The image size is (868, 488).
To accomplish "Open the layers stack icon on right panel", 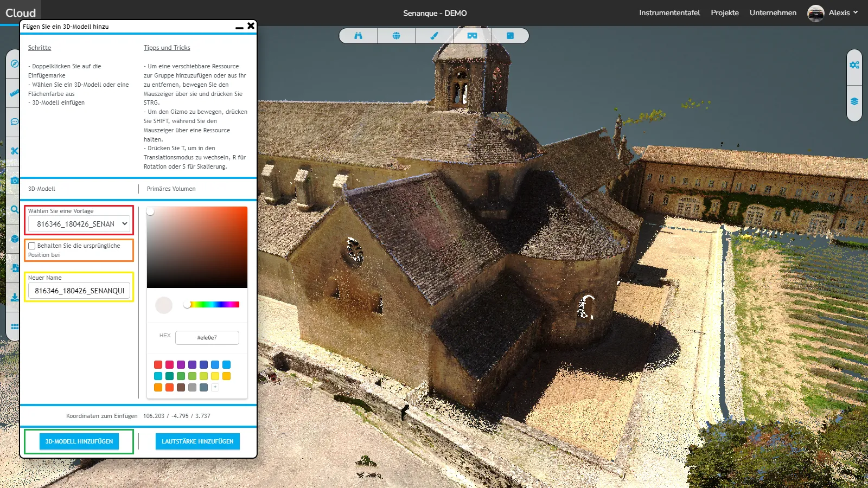I will pyautogui.click(x=854, y=101).
